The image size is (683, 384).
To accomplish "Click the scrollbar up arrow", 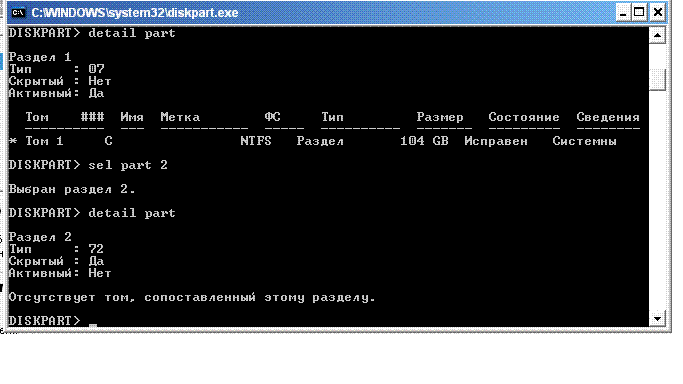I will (x=657, y=35).
